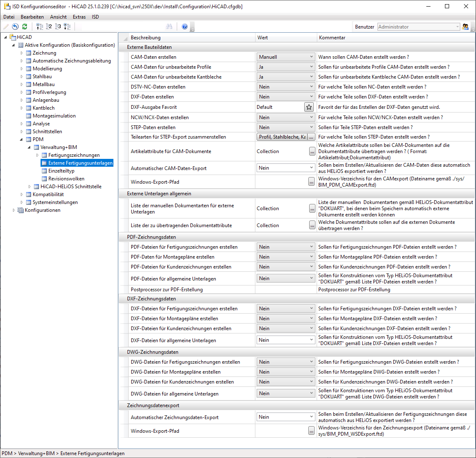The width and height of the screenshot is (476, 458).
Task: Browse the Windows-Export-Pfad for CAMexport
Action: click(x=311, y=182)
